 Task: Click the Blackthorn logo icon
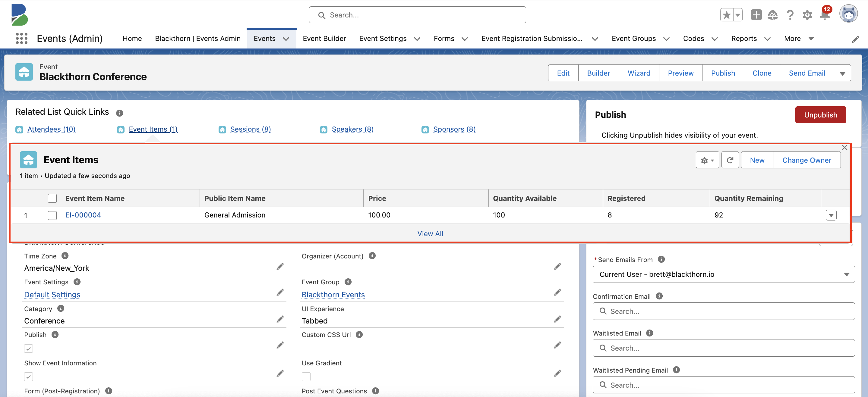[x=20, y=15]
